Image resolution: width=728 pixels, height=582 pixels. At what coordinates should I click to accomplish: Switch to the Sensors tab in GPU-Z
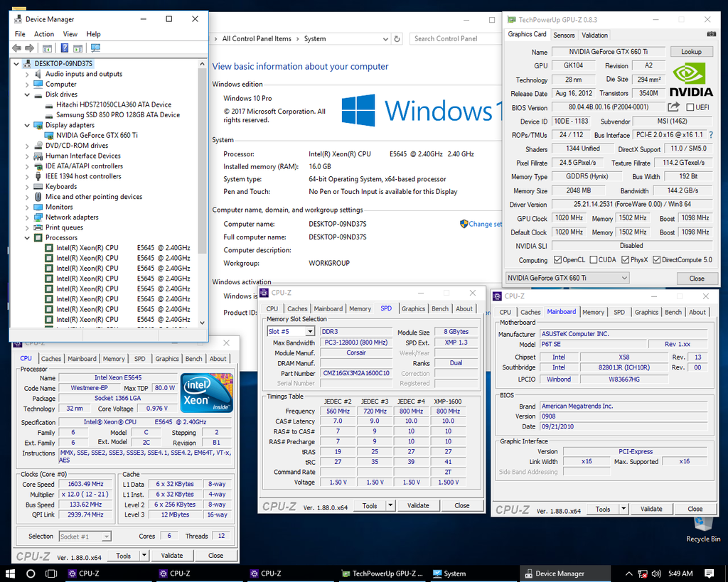(x=564, y=35)
